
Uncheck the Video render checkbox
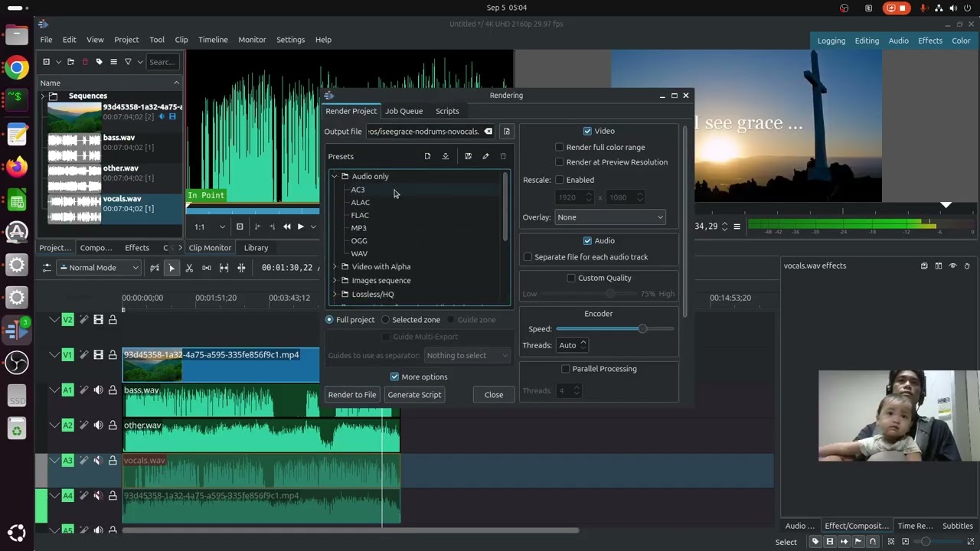(x=587, y=132)
